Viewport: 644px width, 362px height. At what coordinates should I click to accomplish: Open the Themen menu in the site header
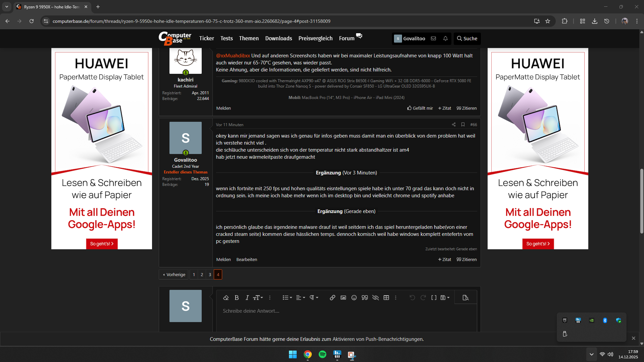pyautogui.click(x=249, y=38)
